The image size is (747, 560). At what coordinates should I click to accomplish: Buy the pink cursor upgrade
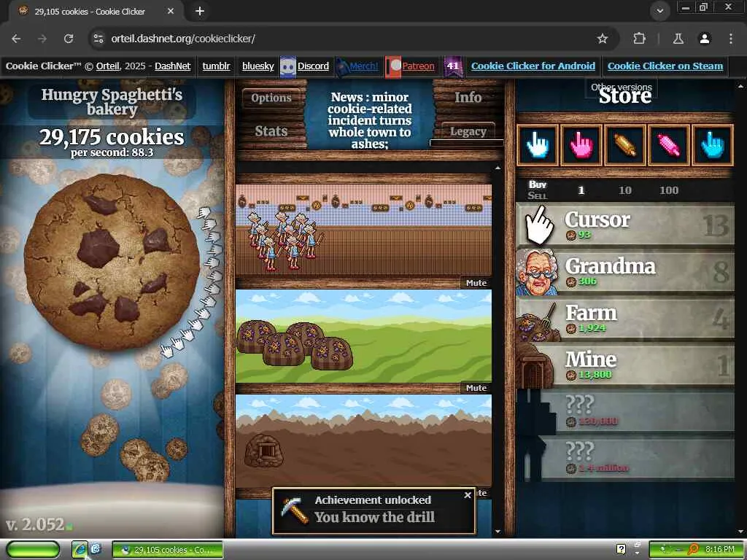click(581, 145)
